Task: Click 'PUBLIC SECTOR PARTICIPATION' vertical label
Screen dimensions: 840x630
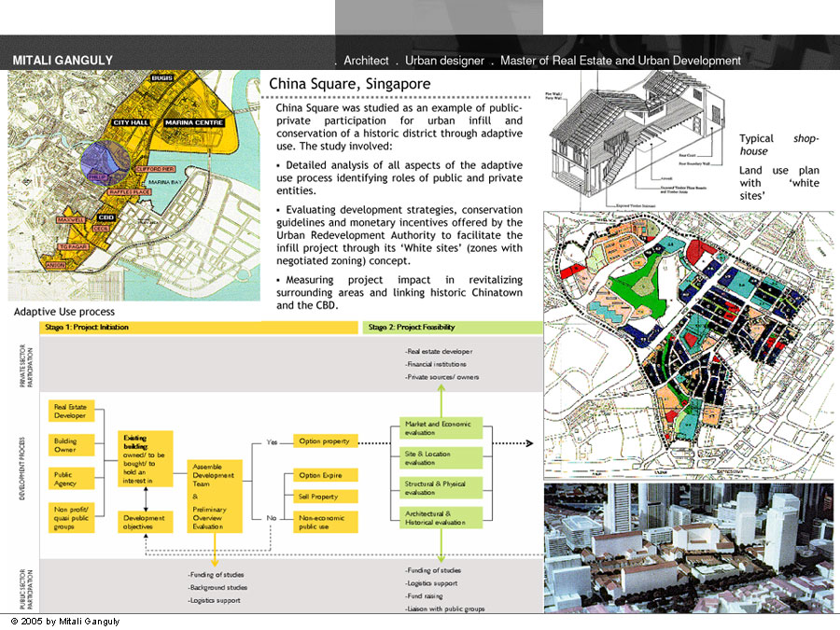Action: pyautogui.click(x=26, y=589)
